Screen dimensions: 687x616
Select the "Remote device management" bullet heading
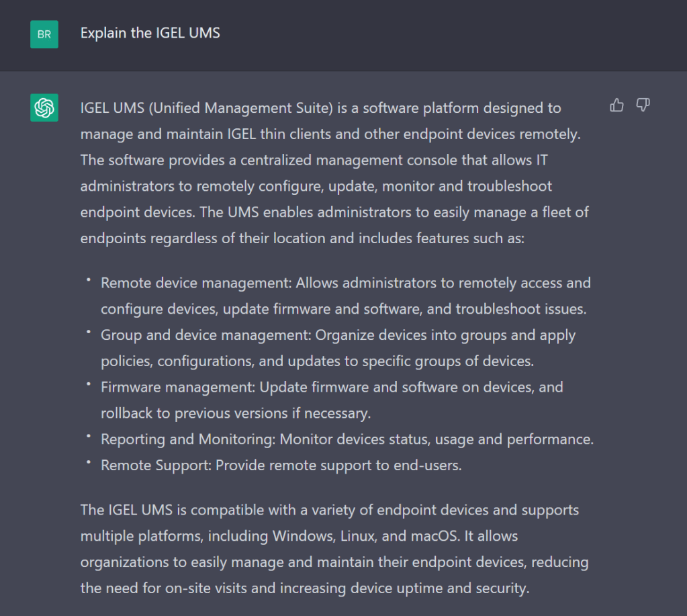(195, 283)
